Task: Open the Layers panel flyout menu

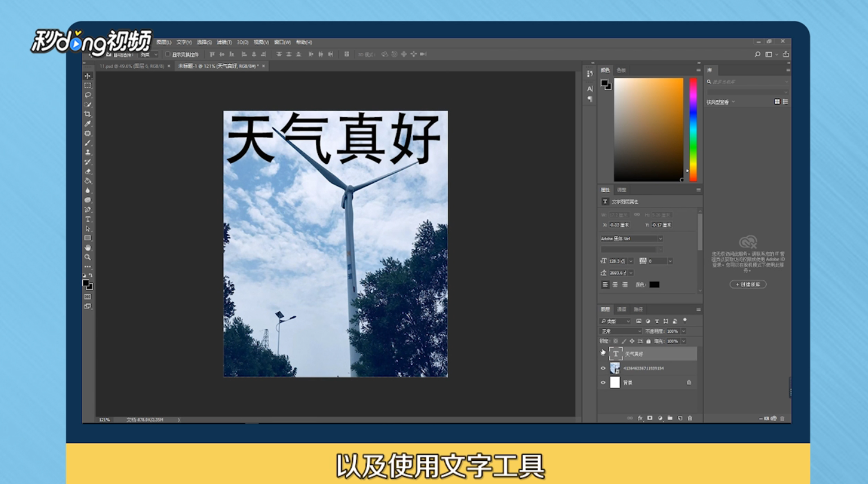Action: coord(698,310)
